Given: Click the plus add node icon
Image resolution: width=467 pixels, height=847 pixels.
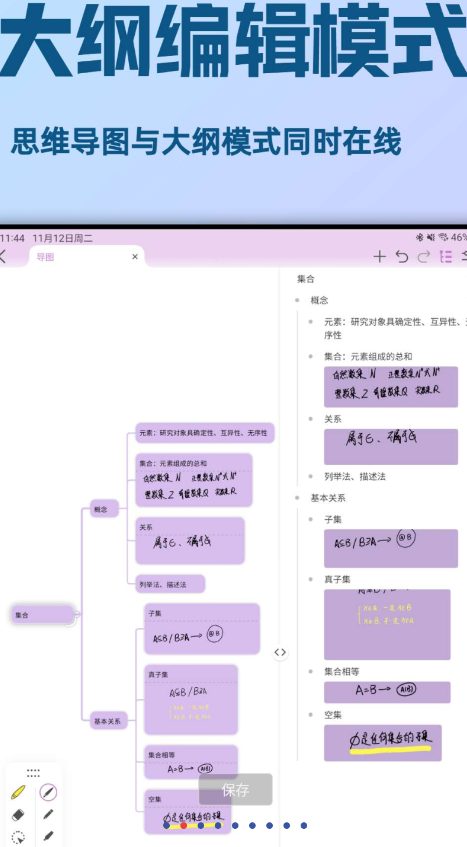Looking at the screenshot, I should coord(380,257).
